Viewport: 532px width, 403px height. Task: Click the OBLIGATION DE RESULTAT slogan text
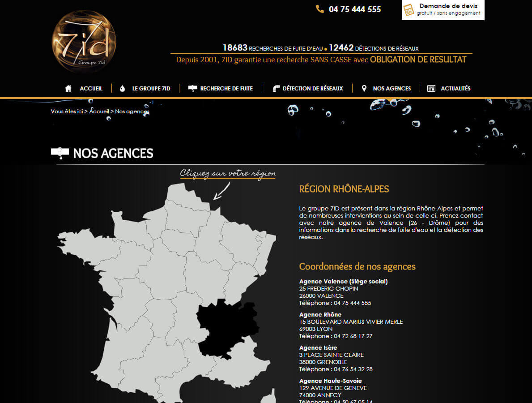(418, 60)
